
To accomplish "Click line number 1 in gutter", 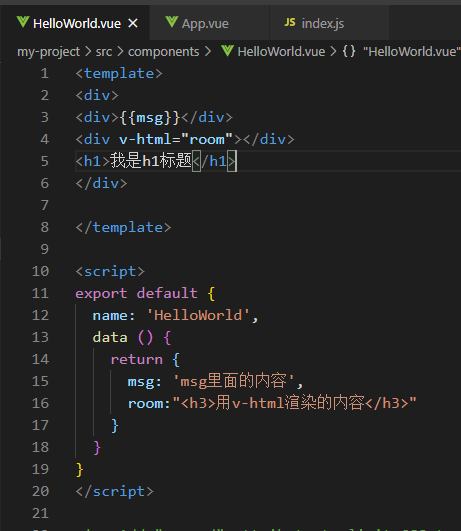I will click(45, 73).
